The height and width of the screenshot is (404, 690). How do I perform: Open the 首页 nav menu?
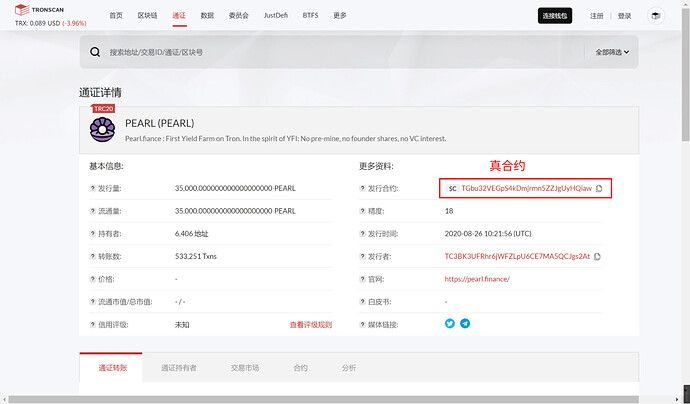pyautogui.click(x=116, y=15)
